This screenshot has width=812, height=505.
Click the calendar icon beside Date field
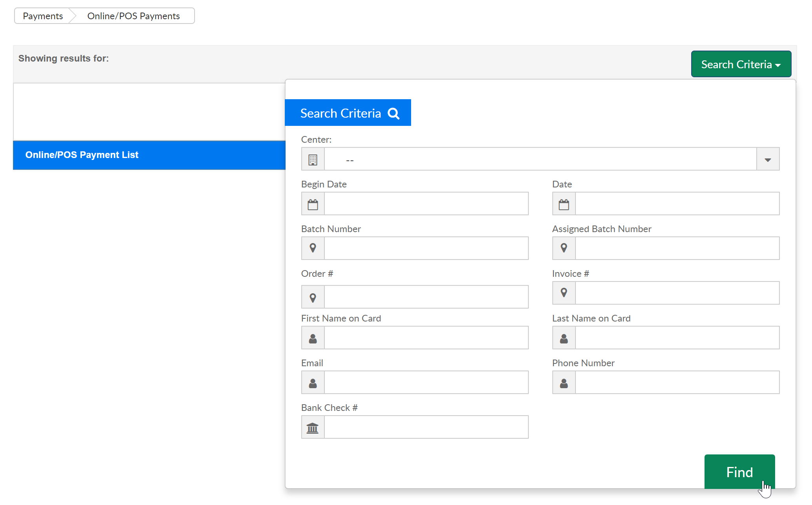[564, 204]
